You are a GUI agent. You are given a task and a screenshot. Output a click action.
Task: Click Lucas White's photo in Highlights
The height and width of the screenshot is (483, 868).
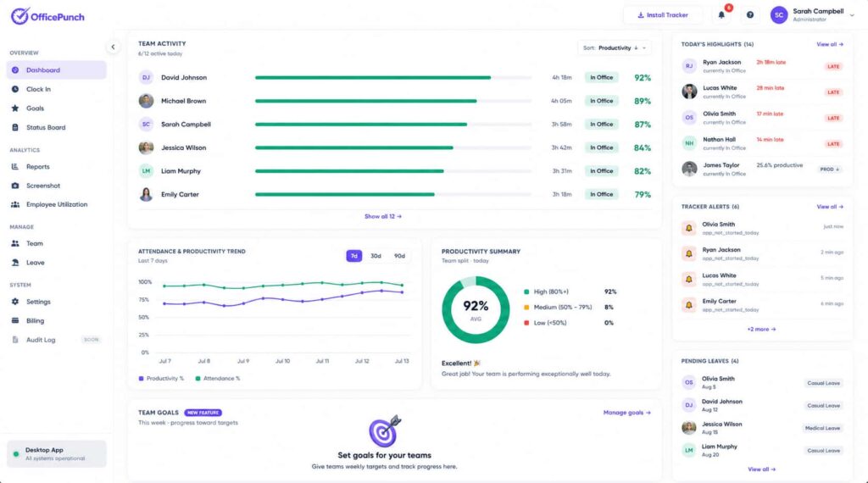coord(689,92)
